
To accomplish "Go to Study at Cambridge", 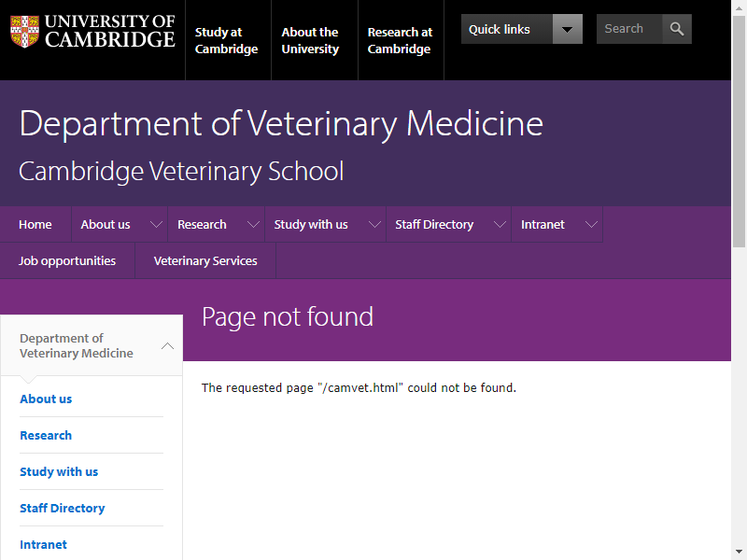I will click(226, 40).
